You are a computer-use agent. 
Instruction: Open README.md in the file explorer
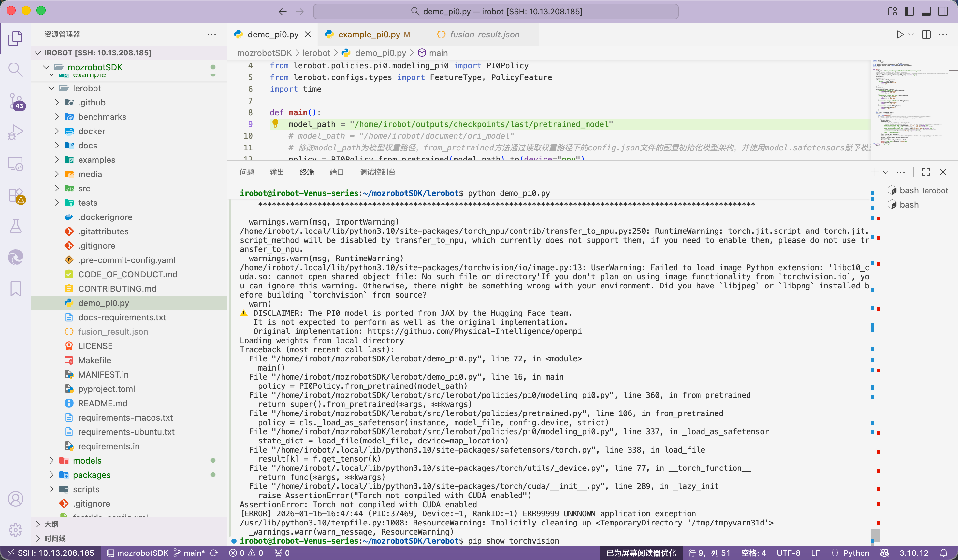[x=103, y=403]
